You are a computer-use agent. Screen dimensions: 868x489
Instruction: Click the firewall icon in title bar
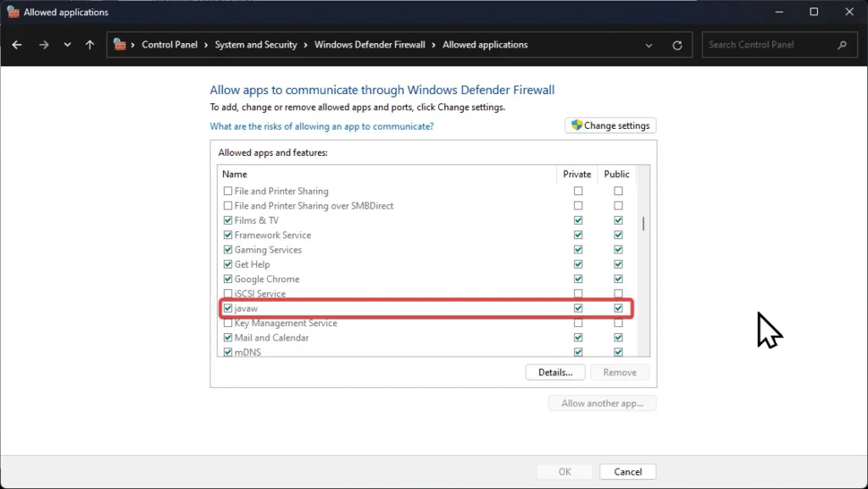[x=13, y=12]
